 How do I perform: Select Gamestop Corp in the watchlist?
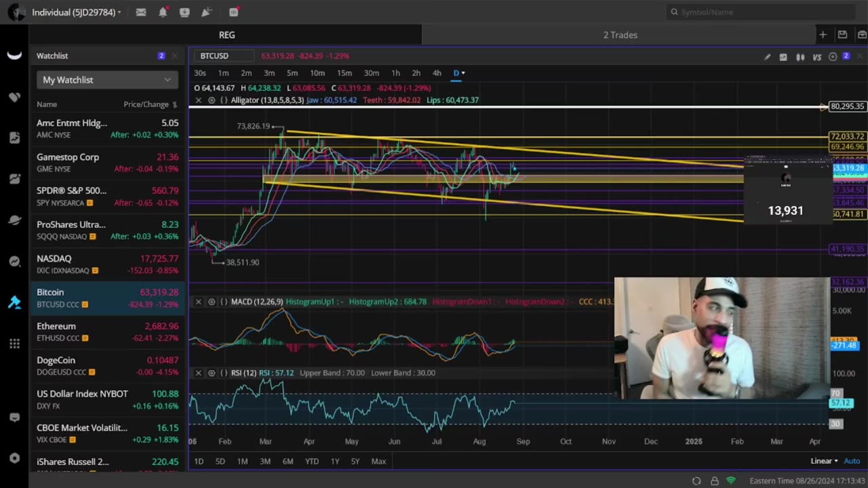click(x=107, y=163)
